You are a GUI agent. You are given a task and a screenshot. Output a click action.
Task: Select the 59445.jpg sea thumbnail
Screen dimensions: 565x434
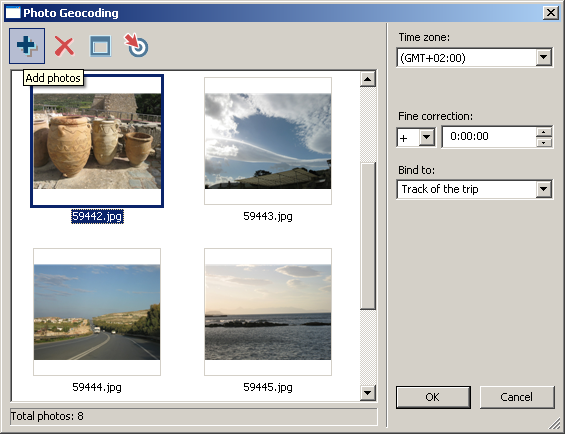click(x=268, y=312)
